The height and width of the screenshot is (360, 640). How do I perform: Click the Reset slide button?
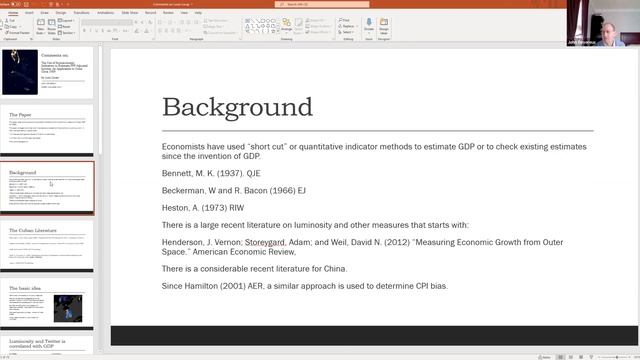64,27
